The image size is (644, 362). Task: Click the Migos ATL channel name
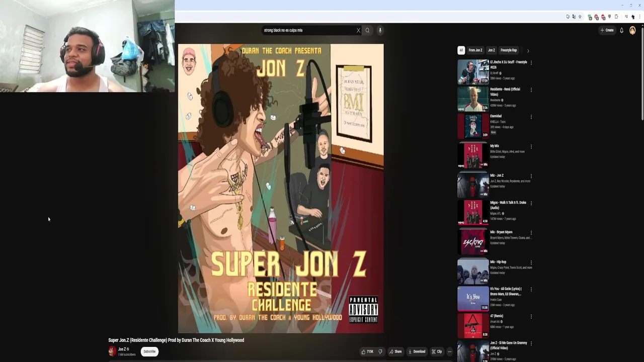495,213
